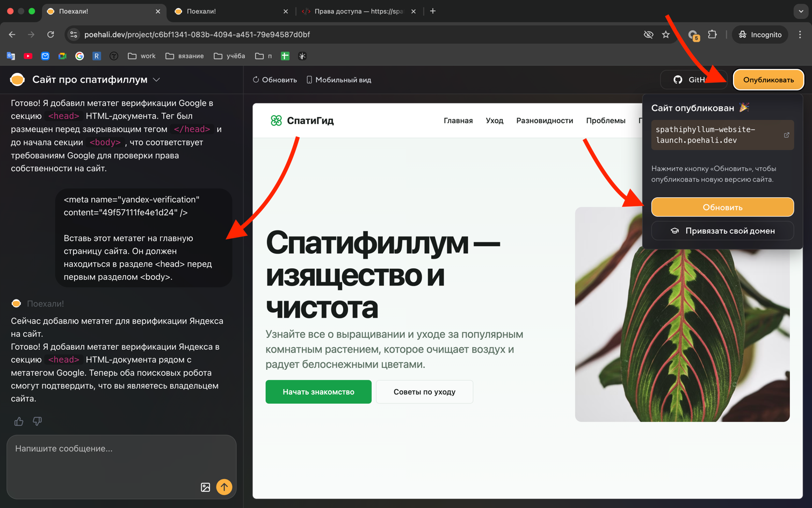Select Уход in the site navigation
The height and width of the screenshot is (508, 812).
point(494,120)
